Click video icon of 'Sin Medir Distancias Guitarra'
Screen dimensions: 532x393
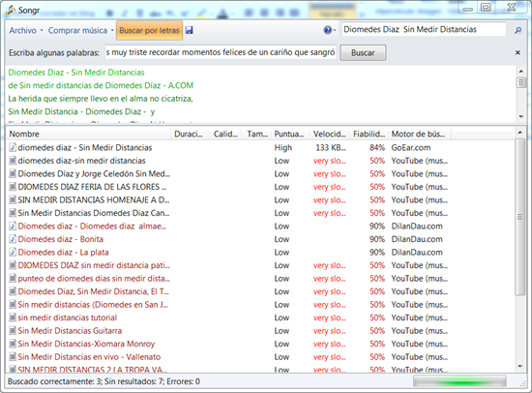pyautogui.click(x=13, y=330)
